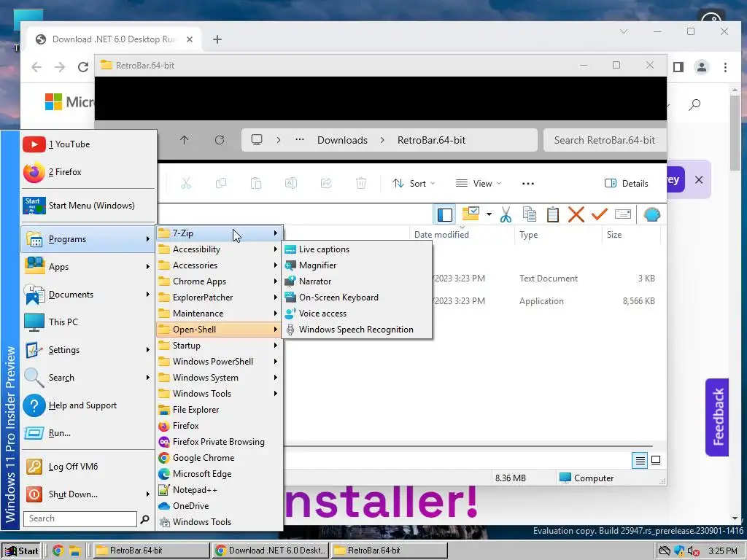This screenshot has height=560, width=747.
Task: Open the Documents submenu
Action: (88, 295)
